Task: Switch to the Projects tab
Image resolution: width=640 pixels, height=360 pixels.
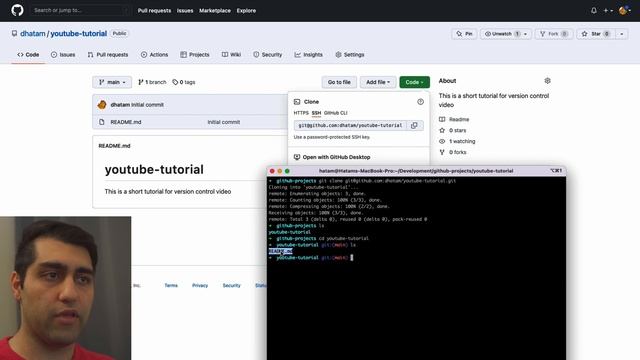Action: (x=195, y=55)
